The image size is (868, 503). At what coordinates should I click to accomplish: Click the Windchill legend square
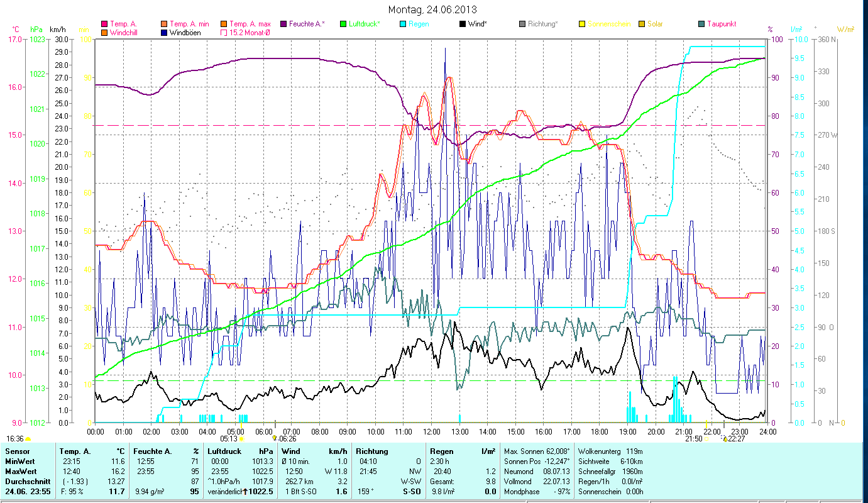coord(104,33)
